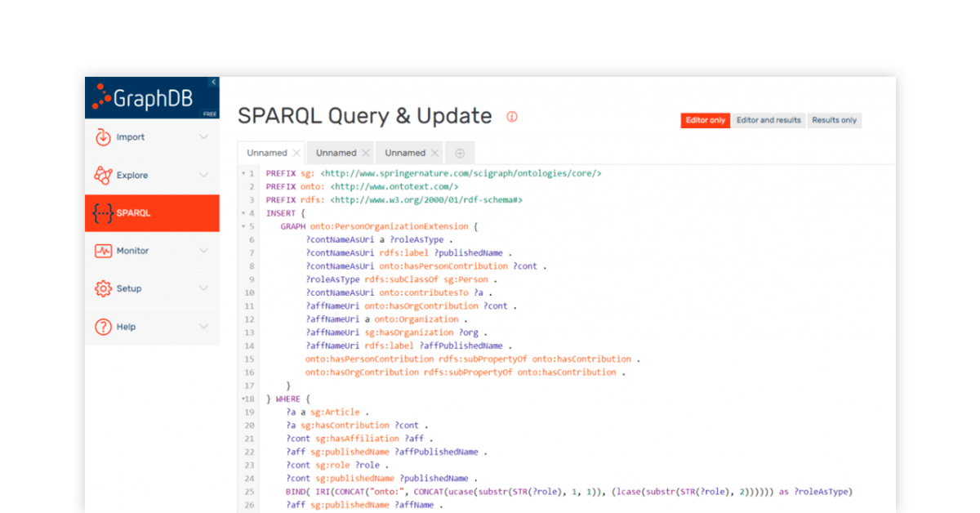The height and width of the screenshot is (513, 980).
Task: Expand the Import menu chevron
Action: [x=204, y=137]
